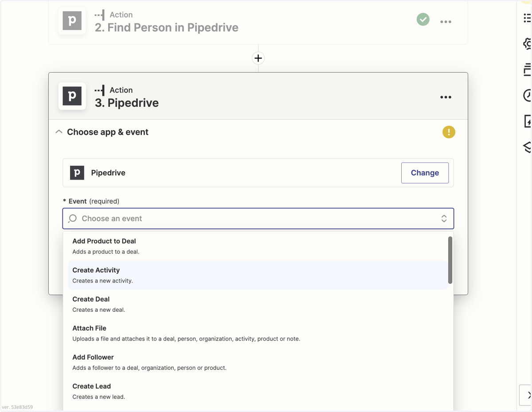
Task: Click the Pipedrive app logo of step 2
Action: (72, 21)
